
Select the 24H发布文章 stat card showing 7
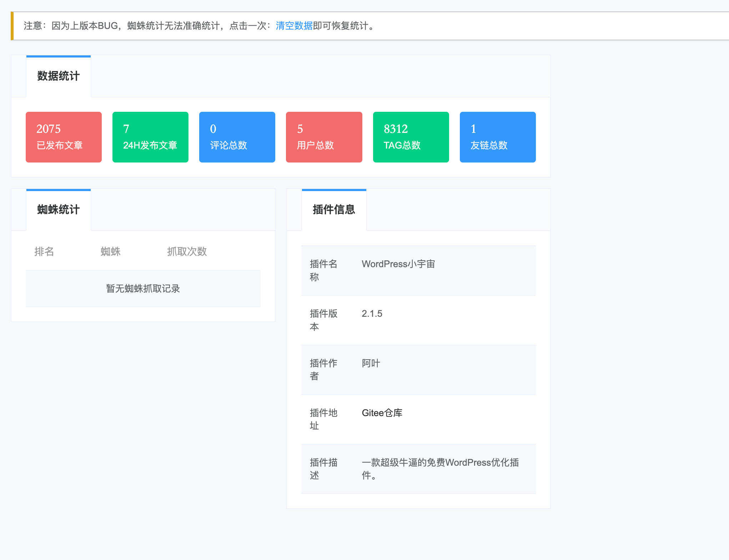coord(150,137)
